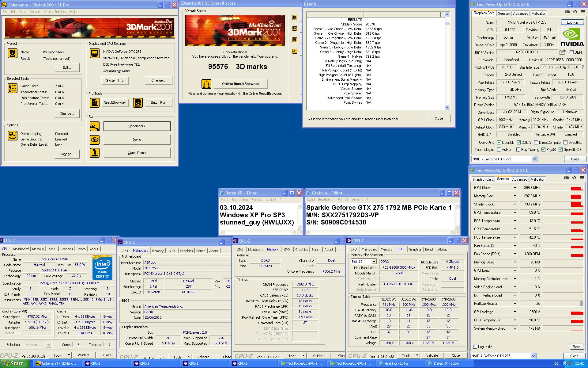Open hamburger menu in upper GPU-Z window
The height and width of the screenshot is (368, 588).
[x=583, y=12]
